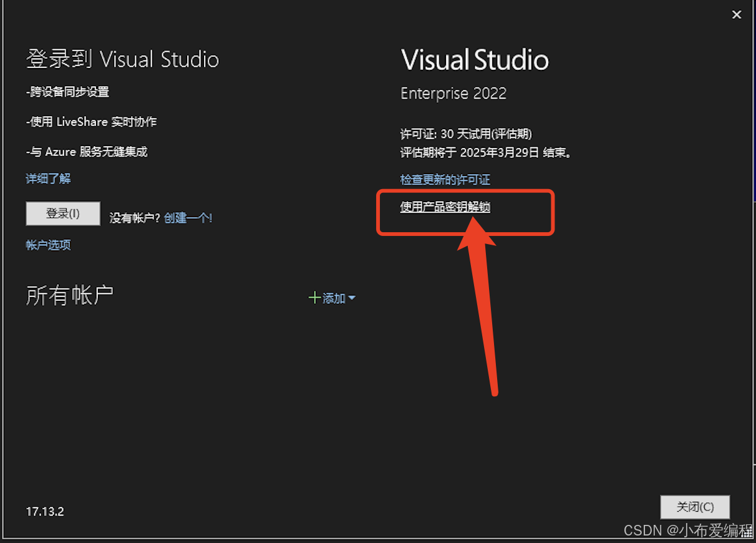Click the -跨设备同步设置 text
The image size is (756, 543).
(67, 92)
